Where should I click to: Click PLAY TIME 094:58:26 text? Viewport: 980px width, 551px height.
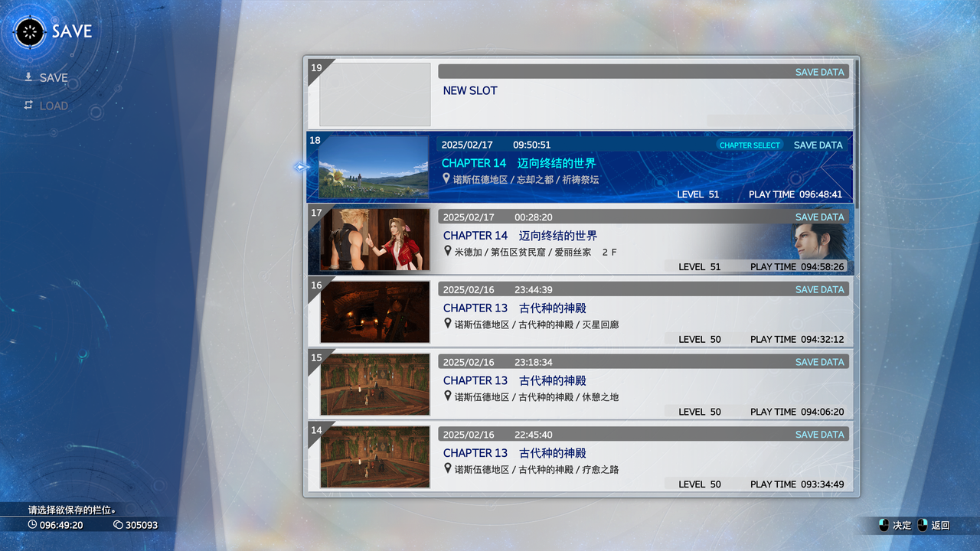(797, 267)
